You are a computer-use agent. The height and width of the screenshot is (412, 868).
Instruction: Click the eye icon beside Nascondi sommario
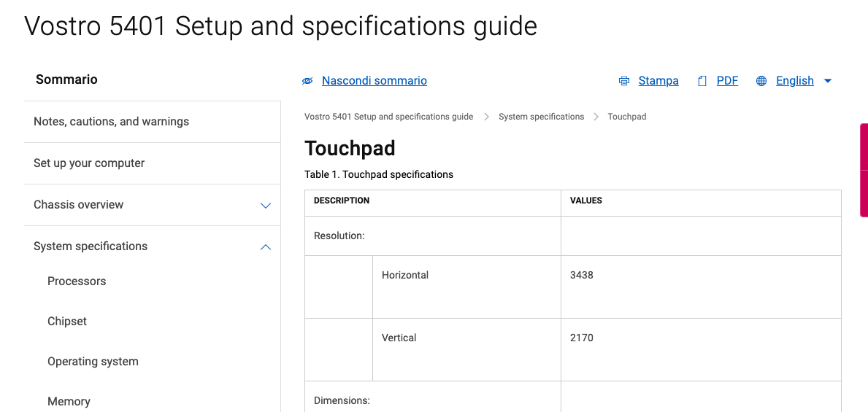[307, 81]
